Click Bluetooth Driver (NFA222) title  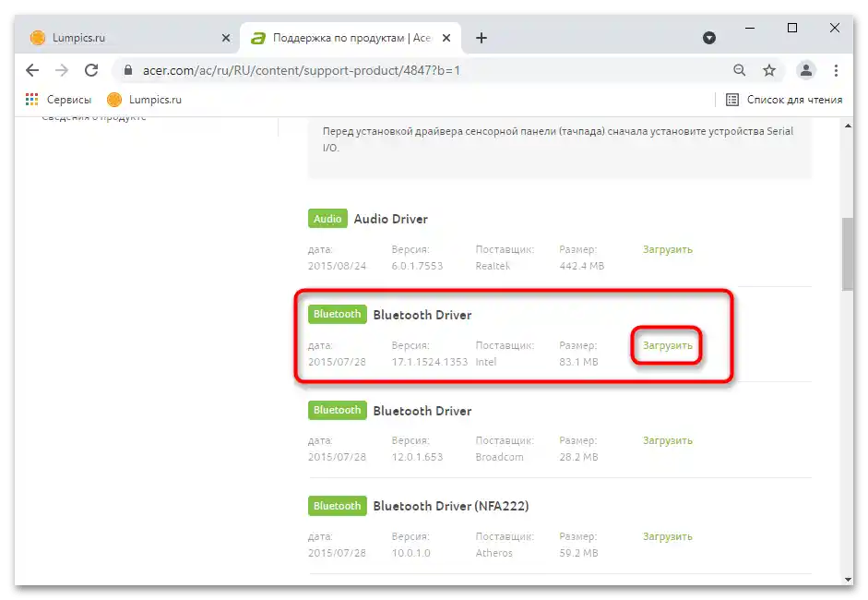click(451, 507)
